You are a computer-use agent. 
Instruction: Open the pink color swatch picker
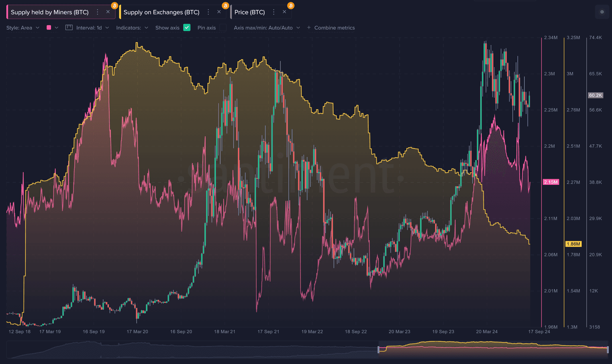tap(52, 28)
